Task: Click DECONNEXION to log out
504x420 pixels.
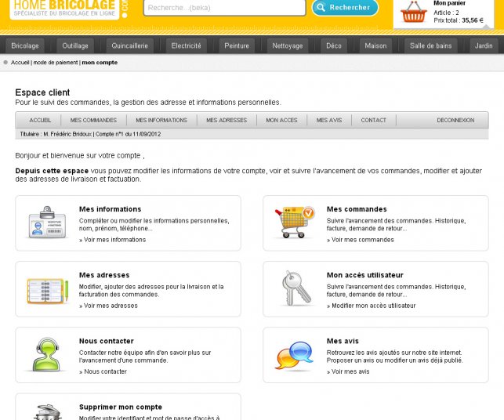Action: (455, 120)
